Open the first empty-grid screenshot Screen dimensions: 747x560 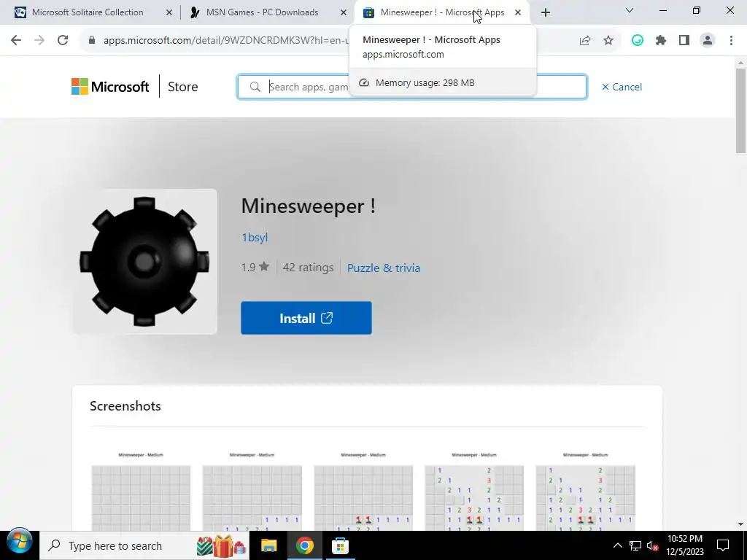pyautogui.click(x=141, y=491)
